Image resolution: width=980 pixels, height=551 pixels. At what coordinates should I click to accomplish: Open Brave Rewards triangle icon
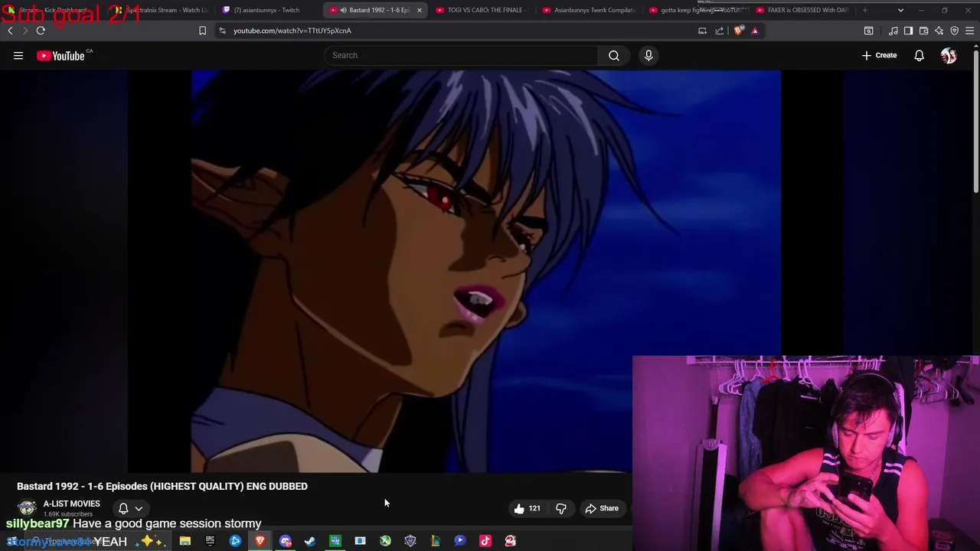pos(755,31)
